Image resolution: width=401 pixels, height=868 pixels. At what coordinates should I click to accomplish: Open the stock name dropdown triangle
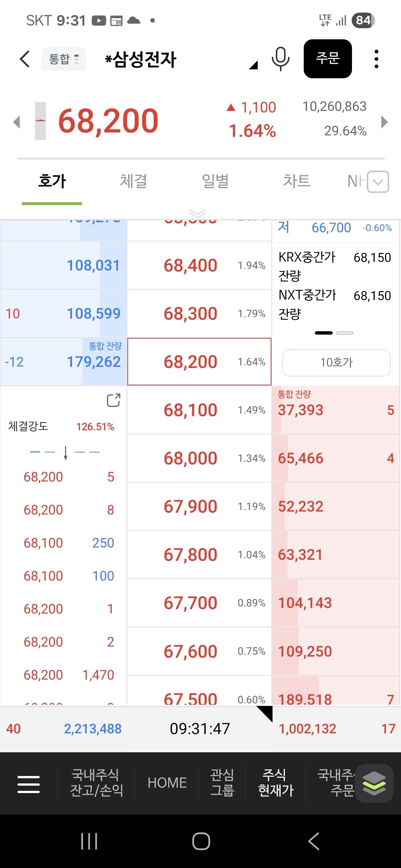click(253, 65)
